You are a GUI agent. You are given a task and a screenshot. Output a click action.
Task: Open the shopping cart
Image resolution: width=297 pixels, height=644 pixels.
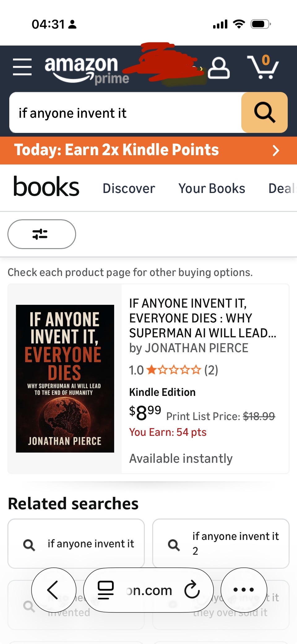point(263,67)
